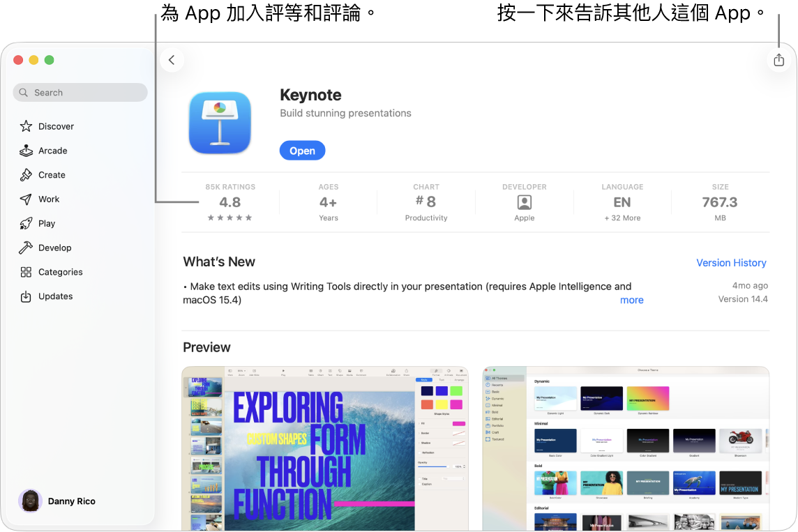This screenshot has width=798, height=532.
Task: Open the #8 Productivity chart ranking
Action: (x=426, y=202)
